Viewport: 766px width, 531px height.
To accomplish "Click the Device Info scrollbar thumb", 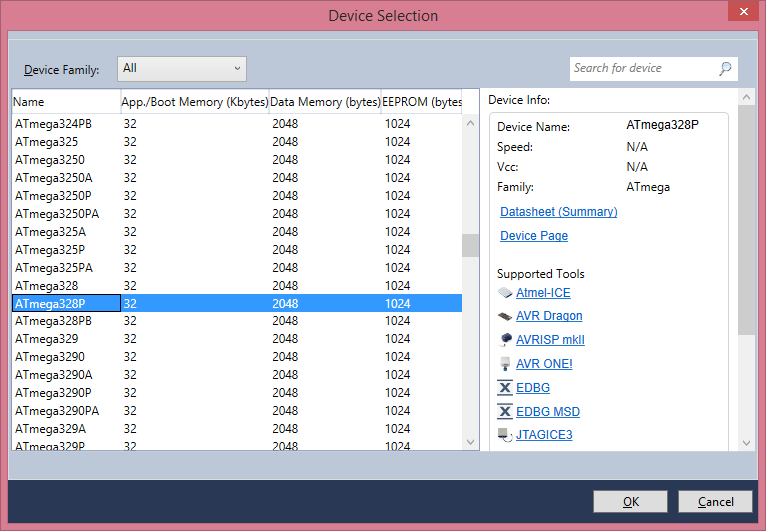I will point(746,220).
